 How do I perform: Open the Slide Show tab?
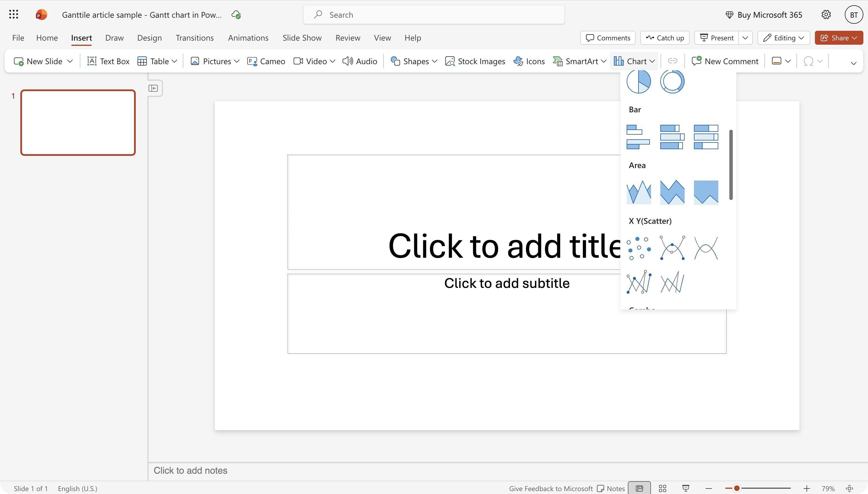click(x=302, y=38)
